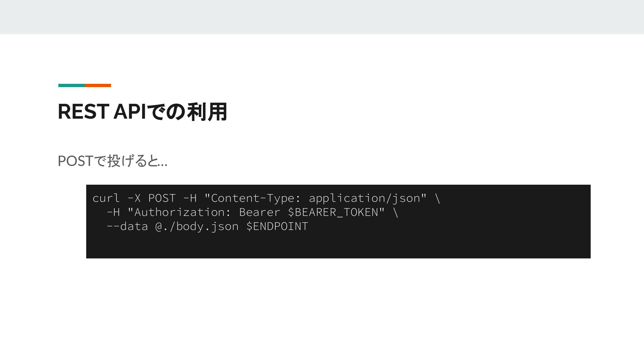This screenshot has width=644, height=362.
Task: Select the slide title REST APIでの利用
Action: coord(143,112)
